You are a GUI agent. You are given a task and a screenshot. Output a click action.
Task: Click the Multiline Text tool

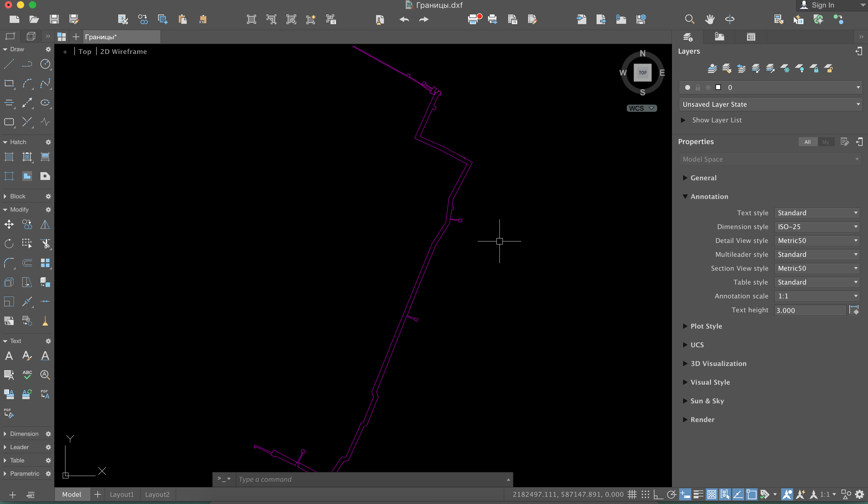click(9, 356)
